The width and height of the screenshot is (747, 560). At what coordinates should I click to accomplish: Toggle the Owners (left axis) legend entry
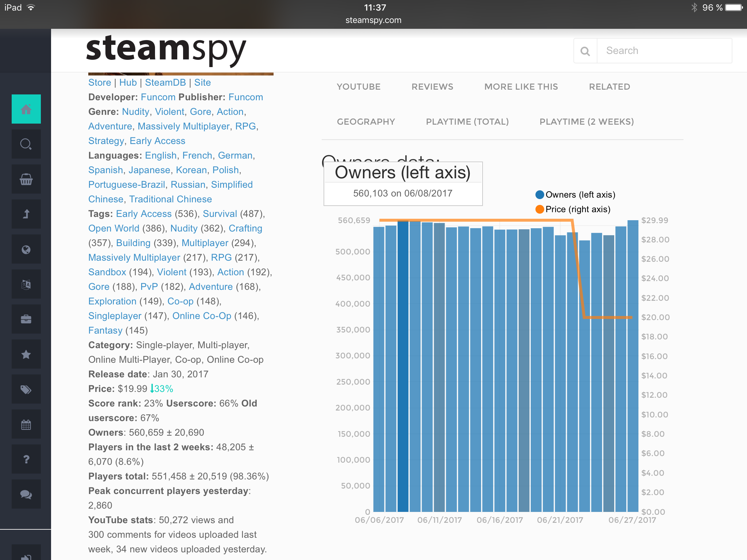(575, 195)
